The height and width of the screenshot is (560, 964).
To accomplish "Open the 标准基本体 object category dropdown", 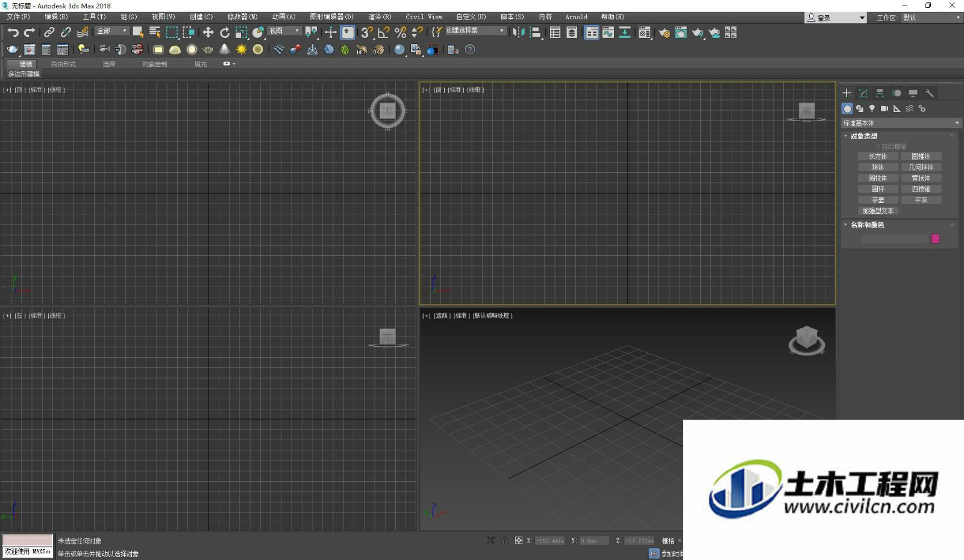I will click(x=901, y=123).
